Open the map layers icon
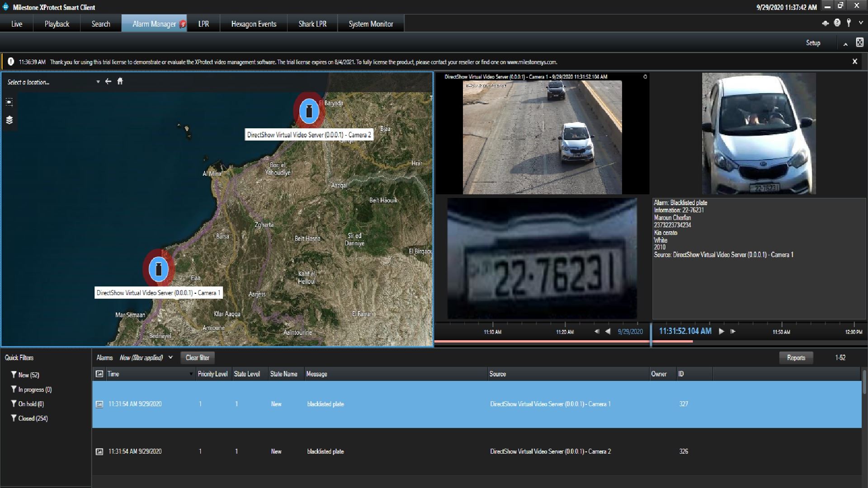The height and width of the screenshot is (488, 868). 9,120
